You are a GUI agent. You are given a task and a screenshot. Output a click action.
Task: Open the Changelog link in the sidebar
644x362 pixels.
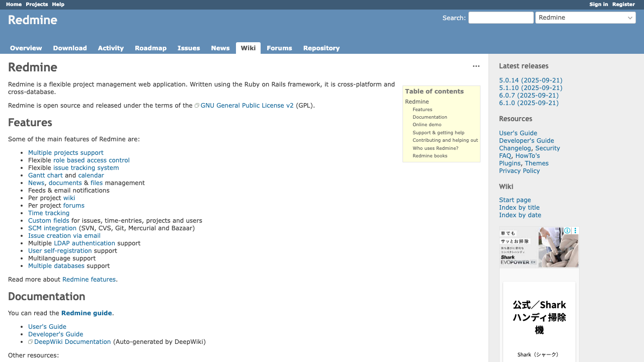click(x=515, y=148)
